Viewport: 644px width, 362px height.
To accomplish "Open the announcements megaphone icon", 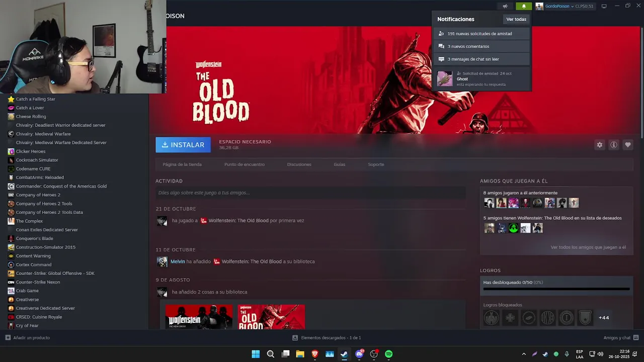I will pos(505,6).
